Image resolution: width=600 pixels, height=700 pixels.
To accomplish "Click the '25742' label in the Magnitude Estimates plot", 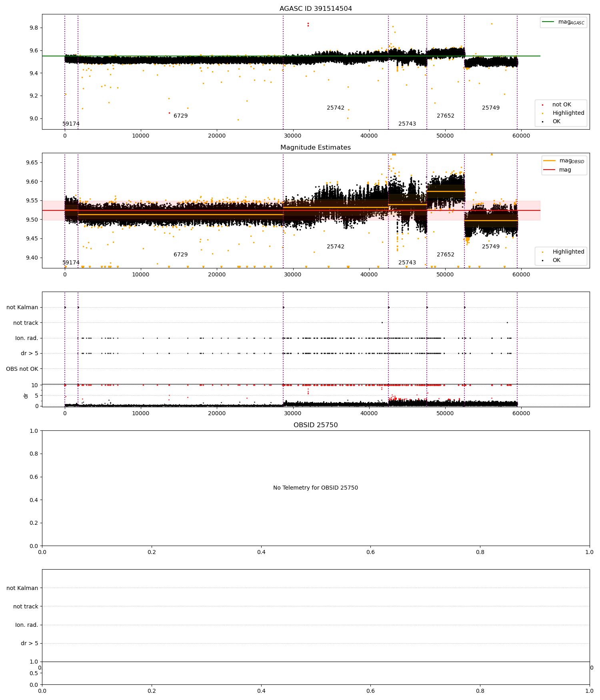I will (x=335, y=247).
